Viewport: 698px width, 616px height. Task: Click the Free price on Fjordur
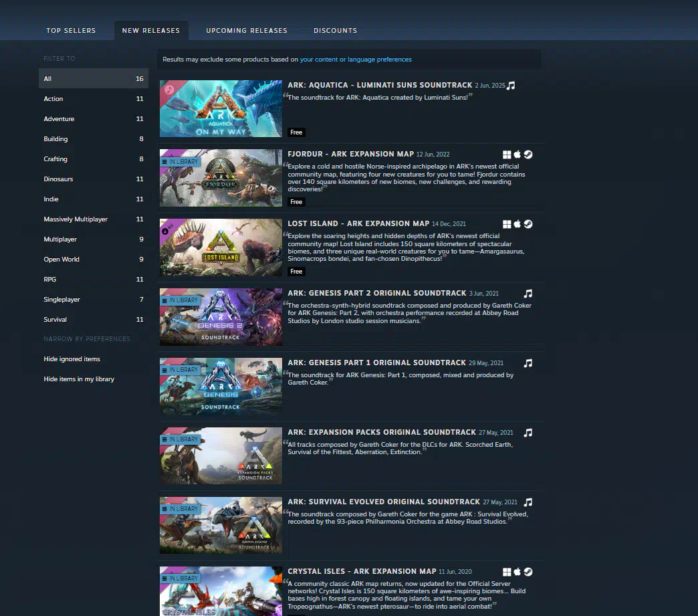click(x=296, y=202)
